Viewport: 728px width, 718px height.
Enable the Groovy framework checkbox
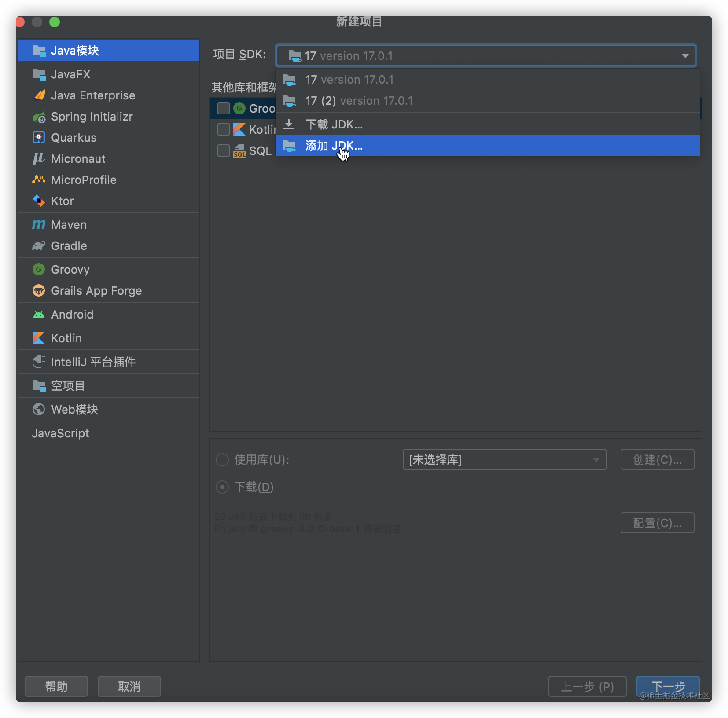click(224, 108)
